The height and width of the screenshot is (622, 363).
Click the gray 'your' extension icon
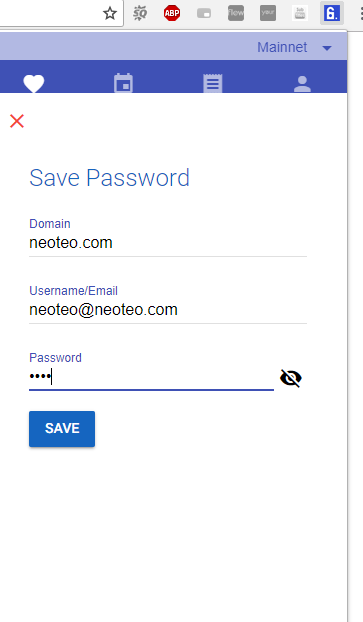268,13
